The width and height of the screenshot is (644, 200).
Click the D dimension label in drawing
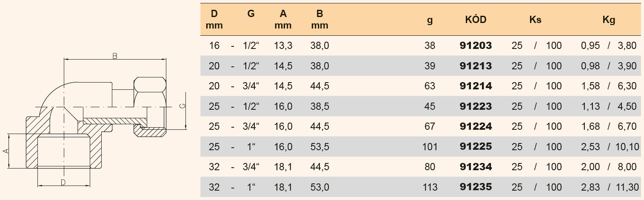(x=63, y=182)
